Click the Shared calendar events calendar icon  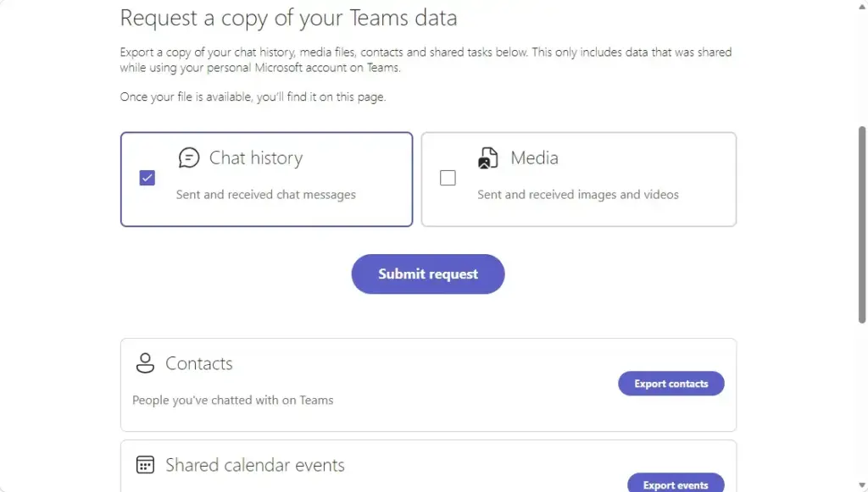click(145, 465)
